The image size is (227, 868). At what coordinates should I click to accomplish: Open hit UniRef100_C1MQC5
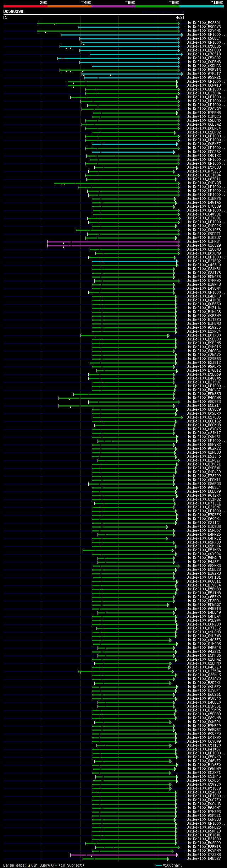(x=204, y=117)
